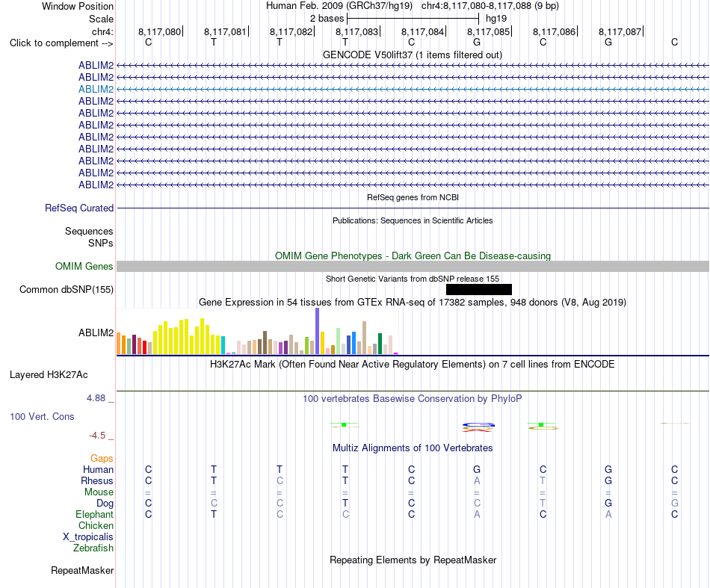The width and height of the screenshot is (710, 588).
Task: Click the chr4:8,117,080-8,117,088 (9 bp) position text
Action: click(x=490, y=6)
